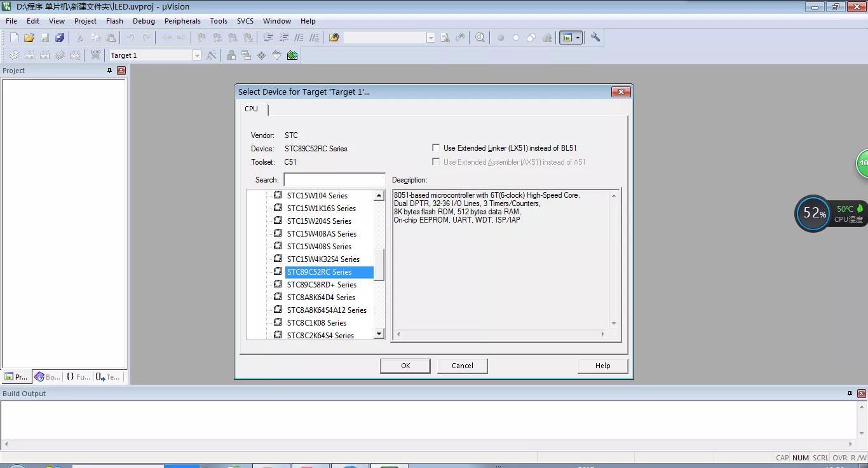Select STC15W4K32S4 Series device
This screenshot has width=868, height=468.
pos(323,259)
